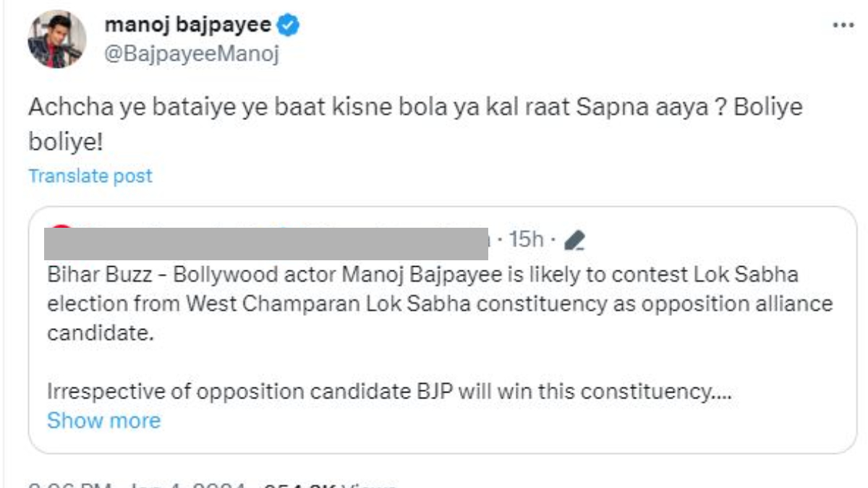The image size is (868, 488).
Task: Click the display name "manoj bajpayee"
Action: click(188, 25)
